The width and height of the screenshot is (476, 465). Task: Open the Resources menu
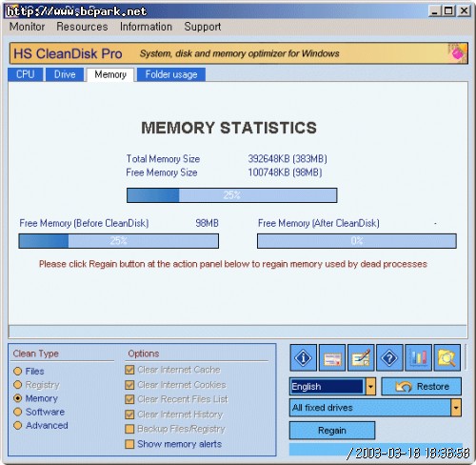point(82,27)
